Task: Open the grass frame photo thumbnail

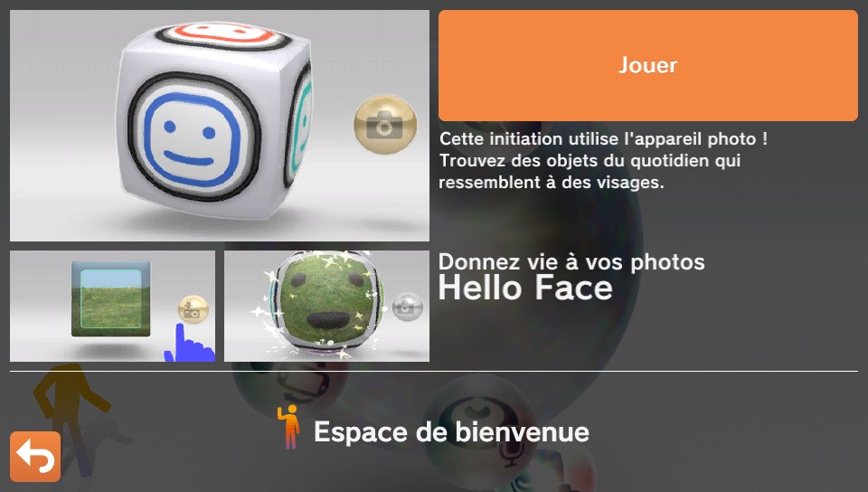Action: [x=112, y=306]
